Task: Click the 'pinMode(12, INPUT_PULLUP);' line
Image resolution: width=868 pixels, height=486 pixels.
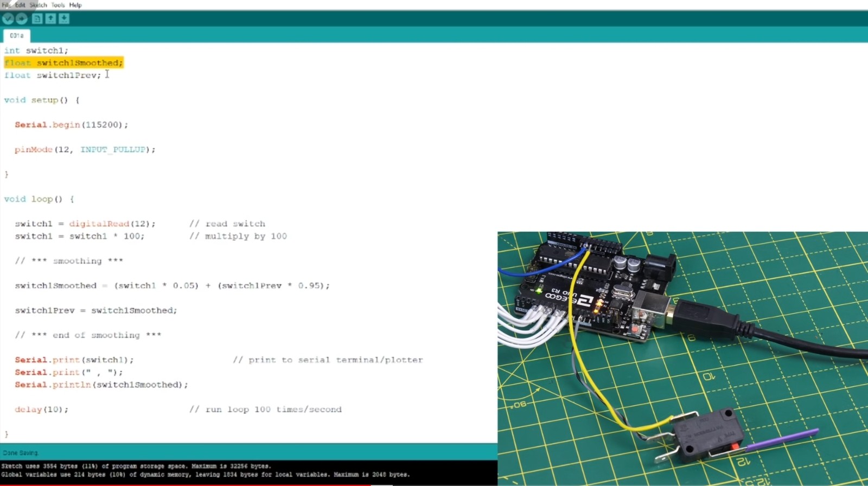Action: pos(85,150)
